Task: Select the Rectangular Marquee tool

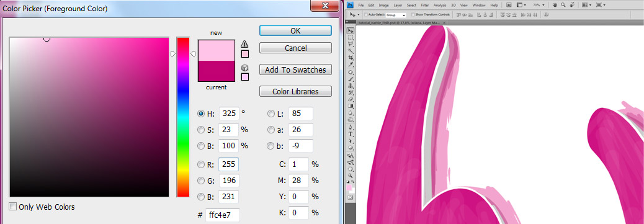Action: (351, 37)
